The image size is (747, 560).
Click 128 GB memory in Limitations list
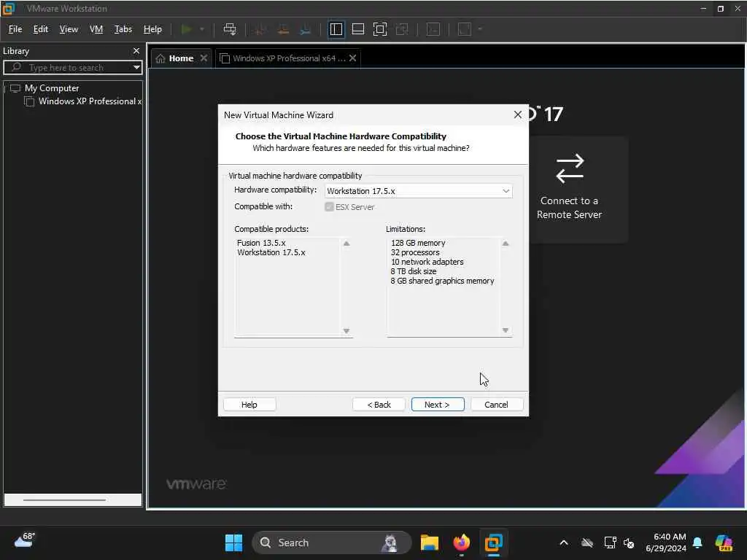click(x=418, y=243)
